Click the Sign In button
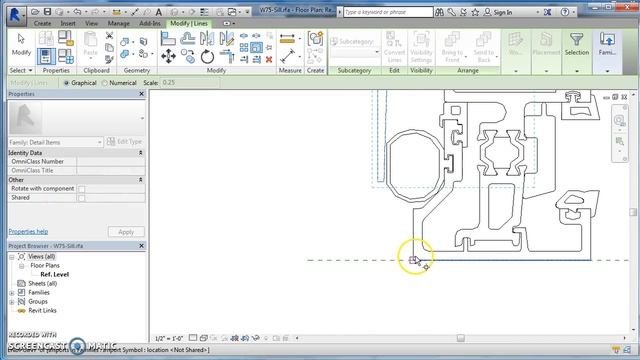Screen dimensions: 640x360 pos(498,12)
